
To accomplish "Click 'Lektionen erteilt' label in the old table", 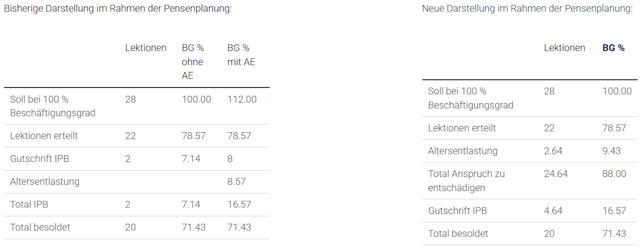I will [44, 136].
